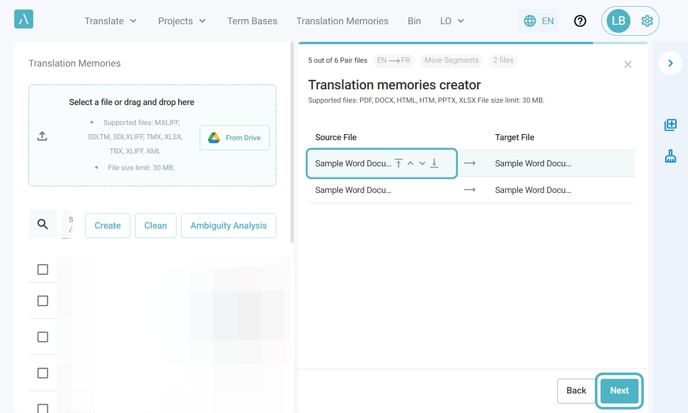Screen dimensions: 688x413
Task: Expand the LO dropdown menu
Action: tap(452, 21)
